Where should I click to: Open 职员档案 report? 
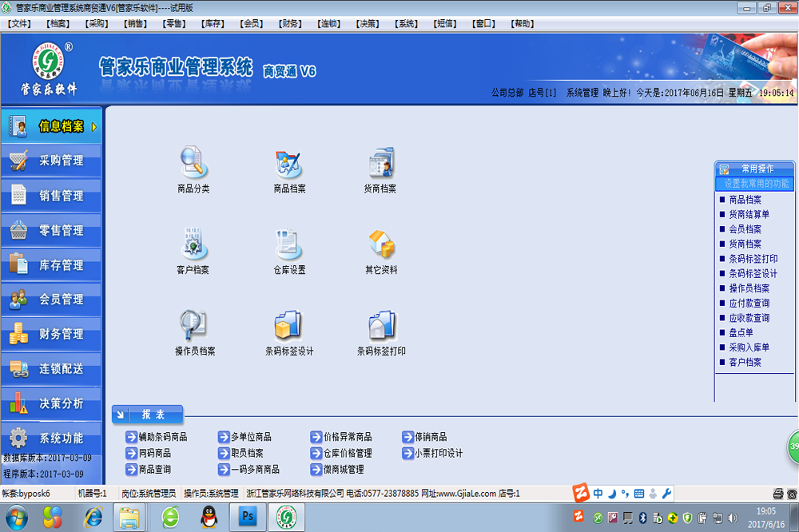240,453
